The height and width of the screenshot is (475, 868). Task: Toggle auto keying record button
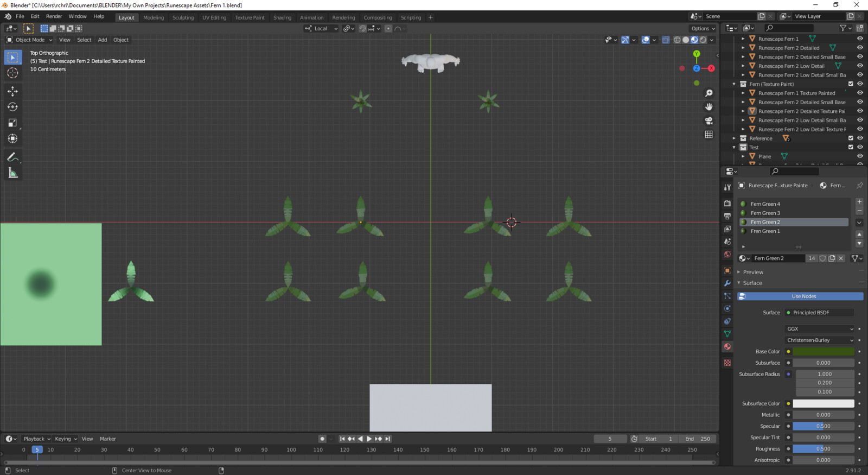pyautogui.click(x=322, y=439)
